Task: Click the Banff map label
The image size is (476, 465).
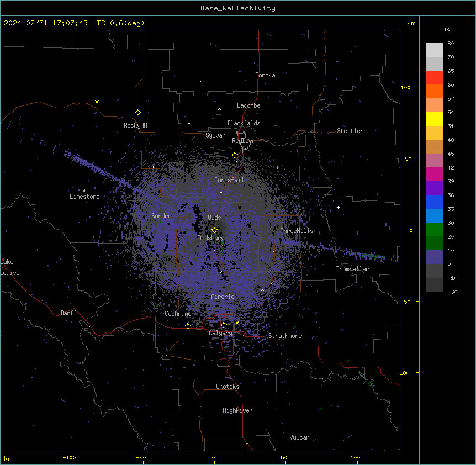Action: 68,313
